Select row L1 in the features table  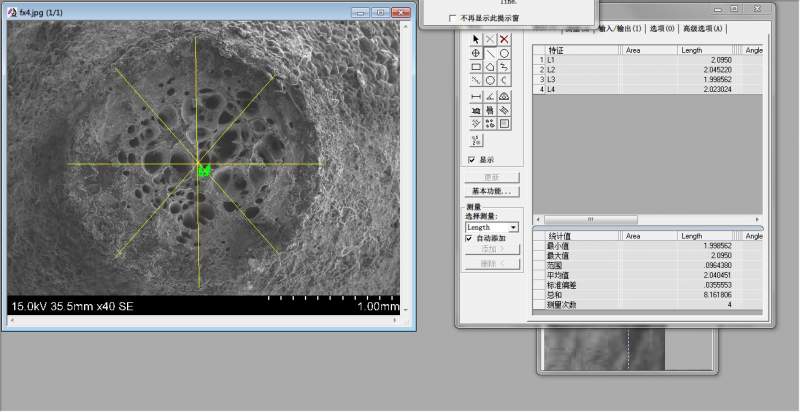click(648, 60)
